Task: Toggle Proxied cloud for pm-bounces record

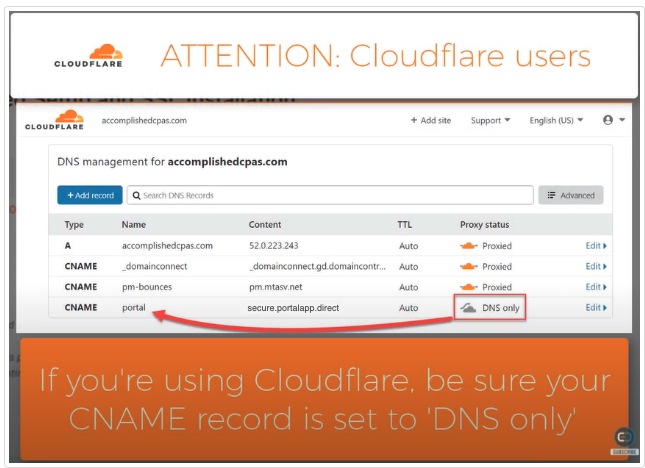Action: pos(469,287)
